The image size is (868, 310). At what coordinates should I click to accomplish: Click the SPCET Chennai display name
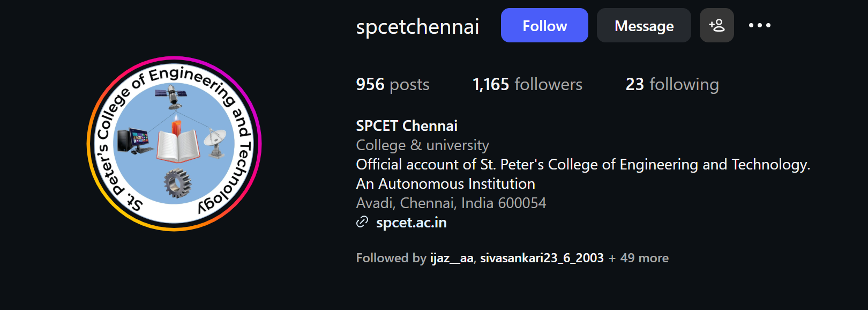(406, 125)
